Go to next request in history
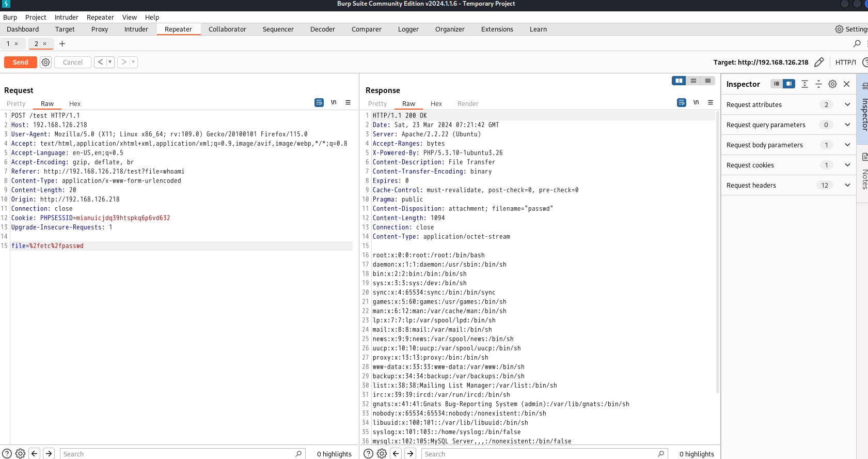868x459 pixels. click(124, 62)
